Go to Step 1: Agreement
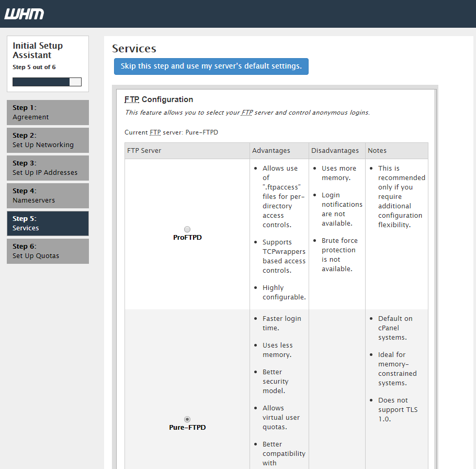 pos(48,113)
